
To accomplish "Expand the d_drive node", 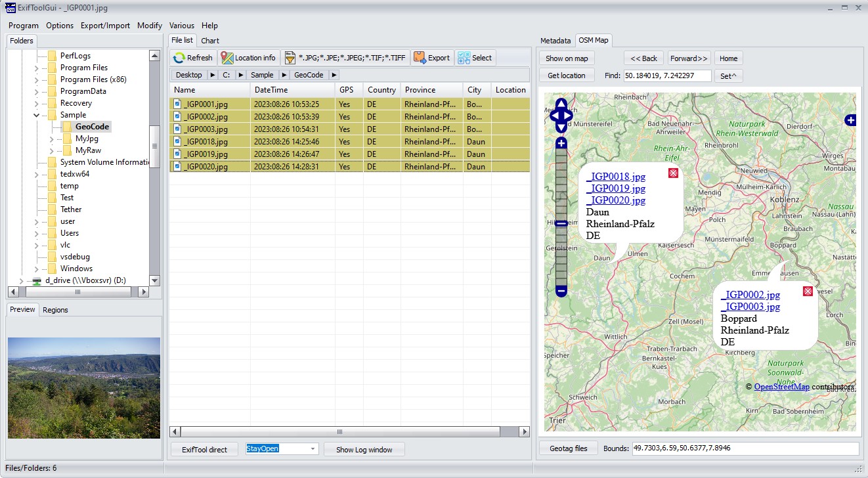I will (x=22, y=280).
